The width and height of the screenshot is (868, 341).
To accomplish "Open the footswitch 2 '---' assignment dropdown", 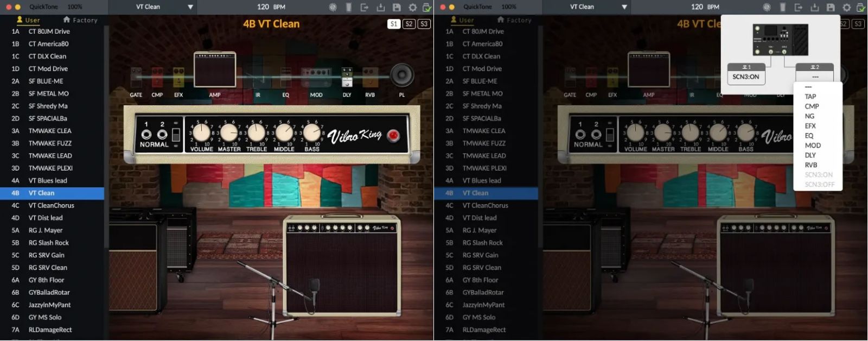I will coord(815,77).
